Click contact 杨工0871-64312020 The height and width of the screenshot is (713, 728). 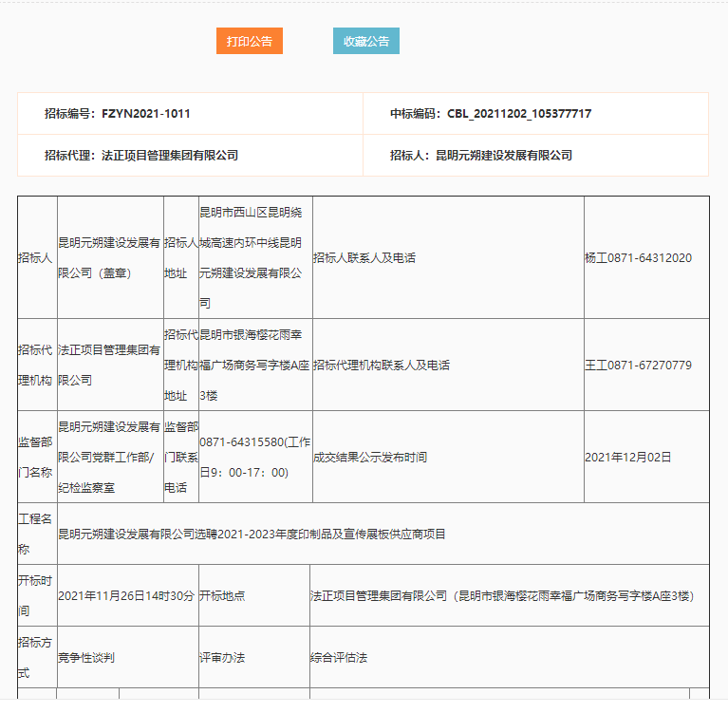638,258
